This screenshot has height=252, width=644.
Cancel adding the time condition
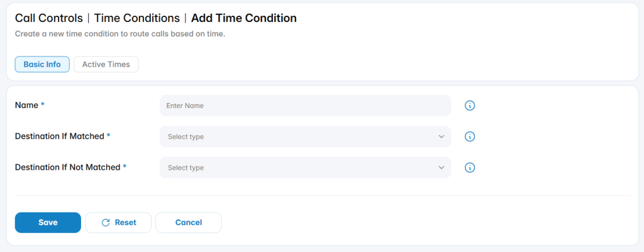pyautogui.click(x=189, y=222)
